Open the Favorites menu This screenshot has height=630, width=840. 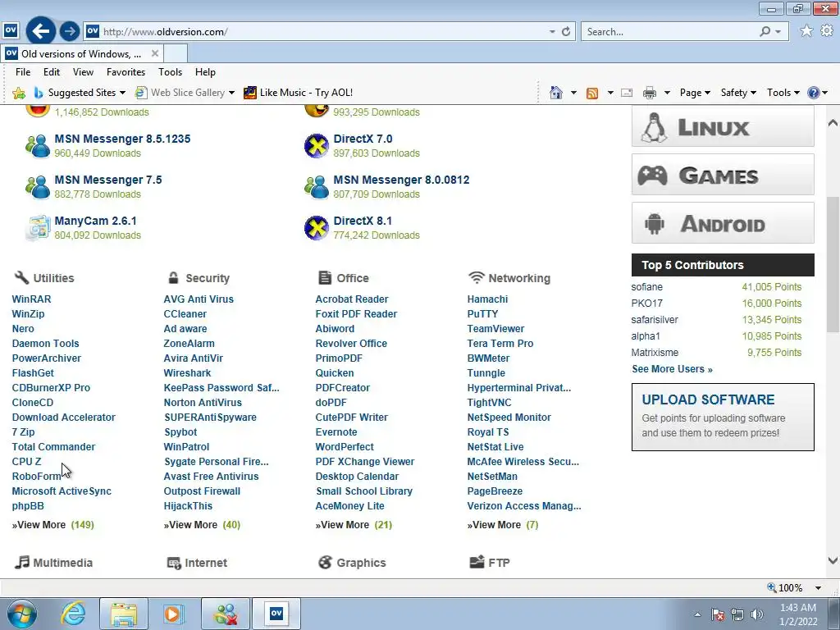pyautogui.click(x=126, y=72)
